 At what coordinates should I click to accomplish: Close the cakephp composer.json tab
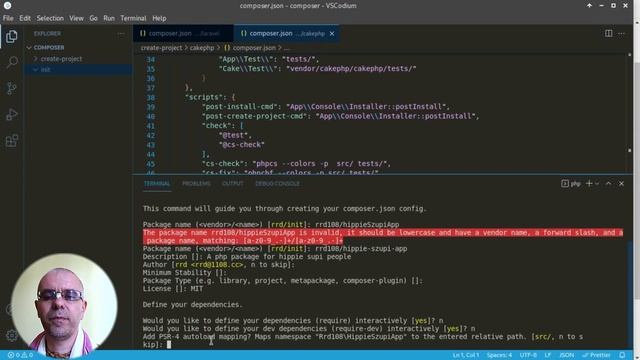(x=332, y=33)
